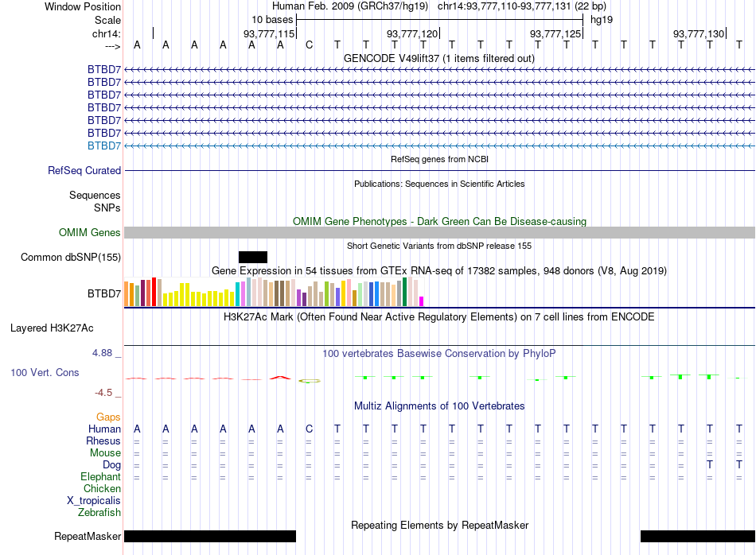Click the chr14: ruler label

pos(106,33)
